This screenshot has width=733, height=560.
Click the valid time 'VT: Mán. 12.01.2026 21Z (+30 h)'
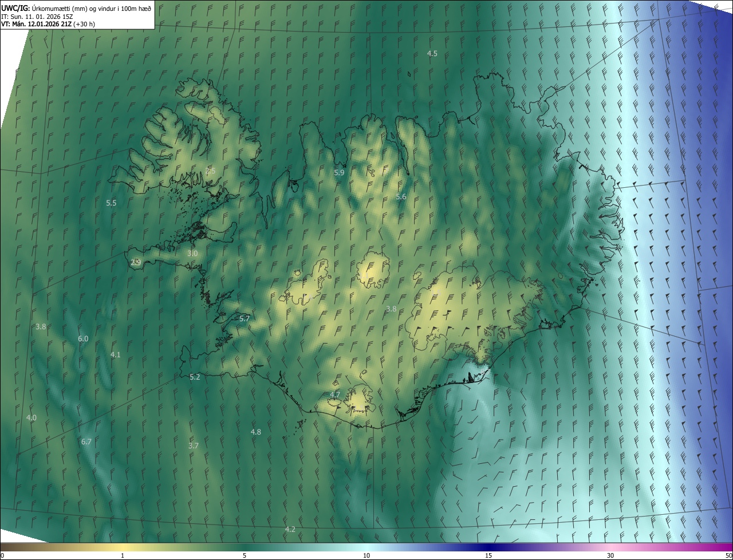tap(48, 24)
